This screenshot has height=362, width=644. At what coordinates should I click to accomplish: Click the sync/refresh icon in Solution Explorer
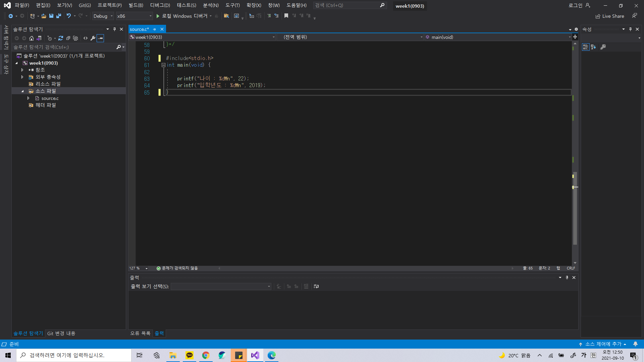coord(61,38)
